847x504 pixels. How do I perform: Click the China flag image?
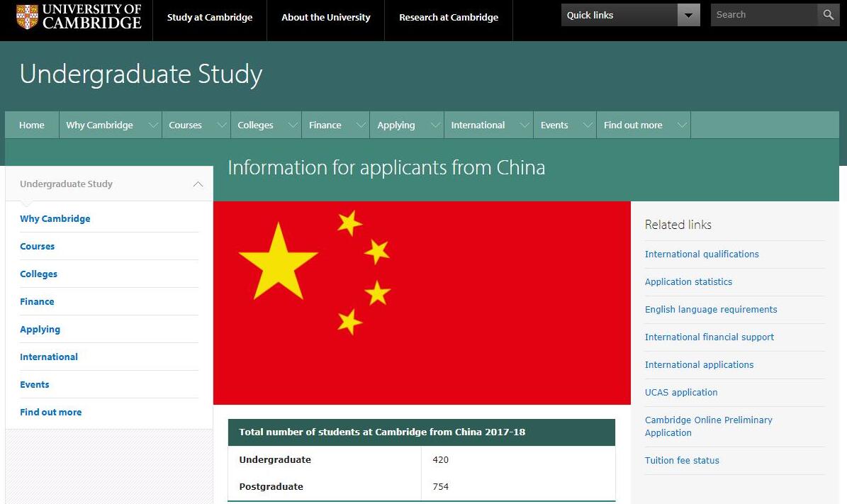coord(422,303)
